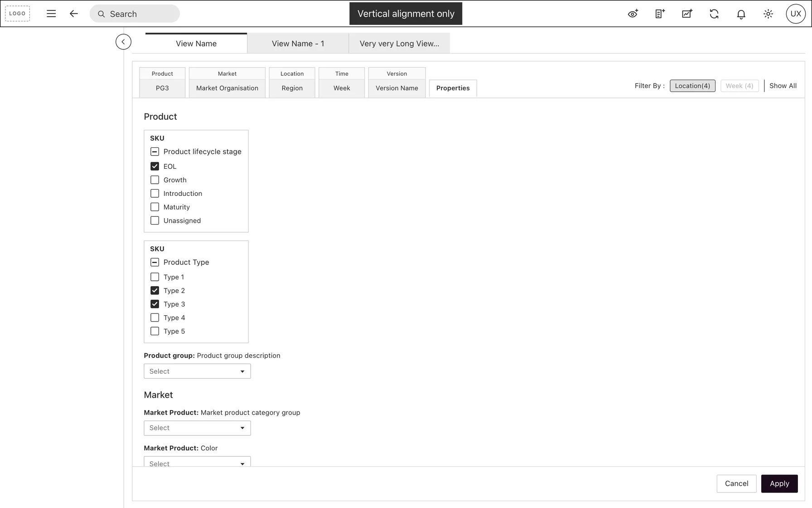Screen dimensions: 812x508
Task: Click the eye watch icon
Action: [x=633, y=14]
